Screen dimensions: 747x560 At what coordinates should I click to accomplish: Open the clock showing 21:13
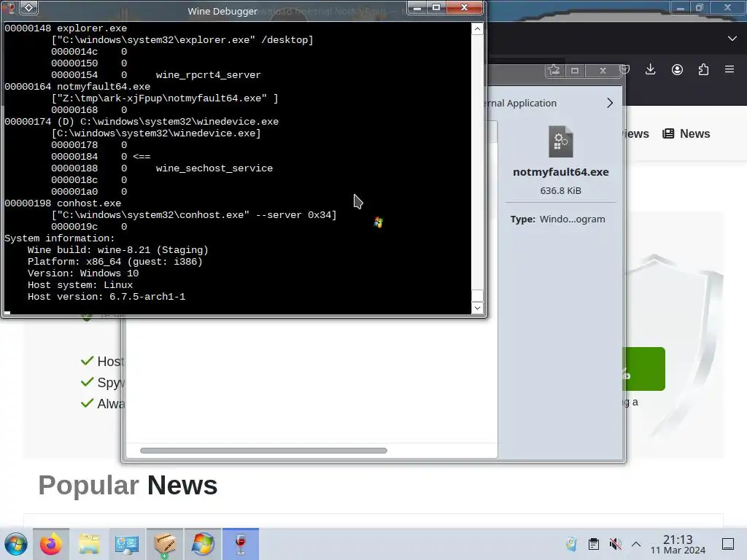click(678, 544)
